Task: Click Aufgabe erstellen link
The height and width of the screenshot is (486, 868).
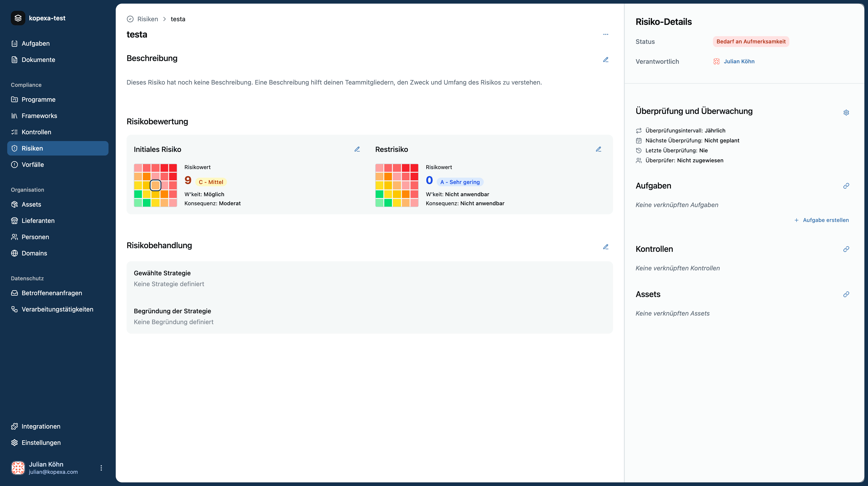Action: (x=821, y=220)
